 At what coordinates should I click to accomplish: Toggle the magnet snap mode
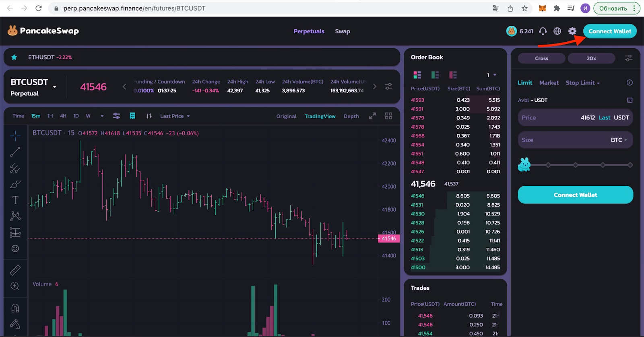[x=15, y=308]
